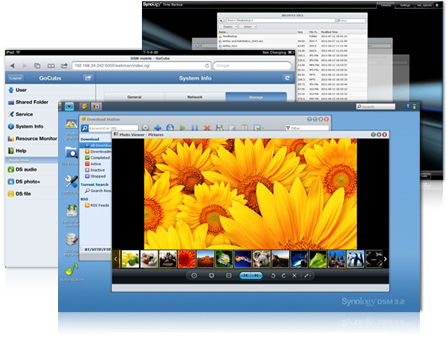Click thumbnail strip left arrow in Photo Viewer
Viewport: 447px width, 360px height.
tap(116, 259)
